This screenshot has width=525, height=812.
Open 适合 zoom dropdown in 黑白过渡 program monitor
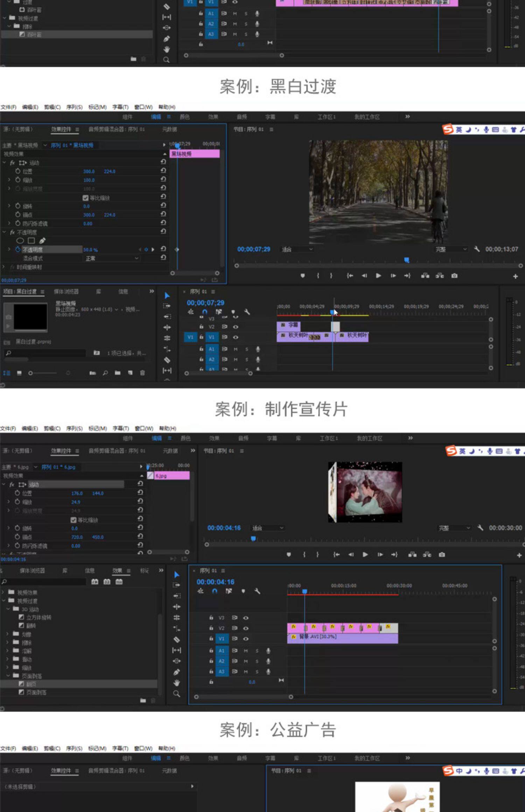(297, 249)
